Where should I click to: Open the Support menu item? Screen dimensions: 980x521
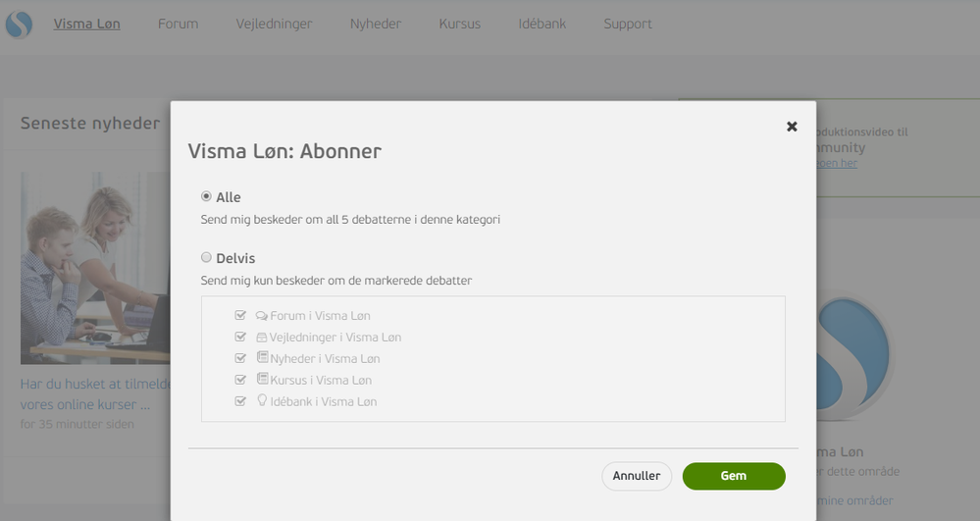[628, 24]
